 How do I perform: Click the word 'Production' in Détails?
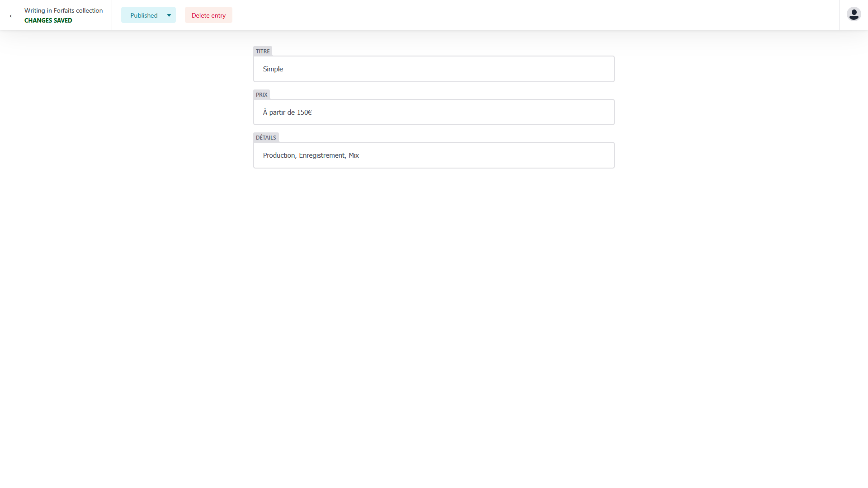(278, 155)
